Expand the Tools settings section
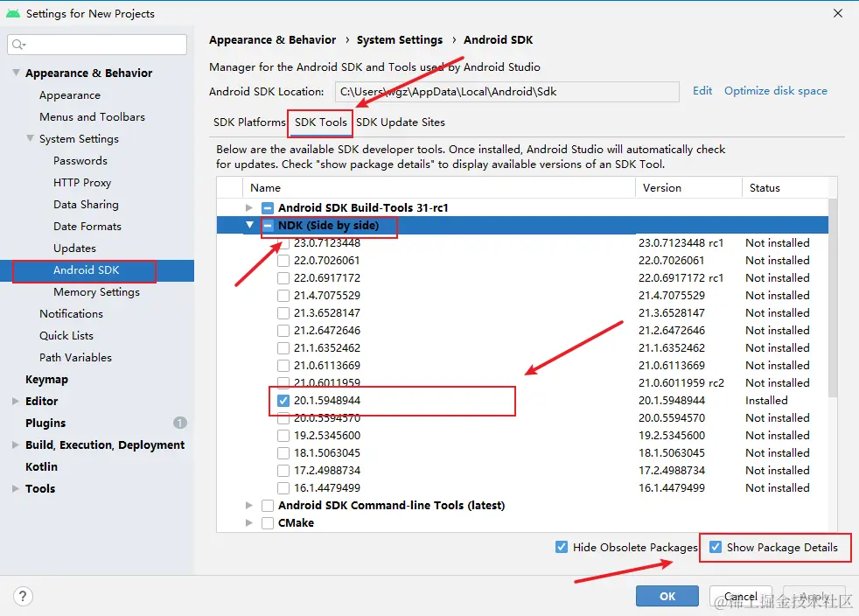 click(16, 489)
